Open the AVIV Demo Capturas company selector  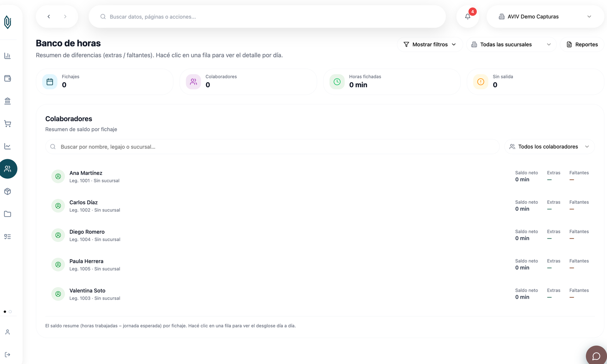click(x=545, y=16)
